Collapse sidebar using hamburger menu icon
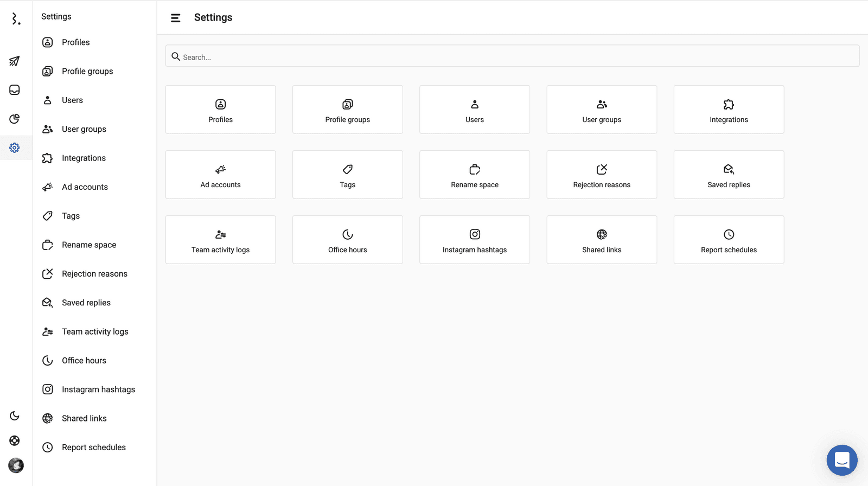 tap(175, 18)
